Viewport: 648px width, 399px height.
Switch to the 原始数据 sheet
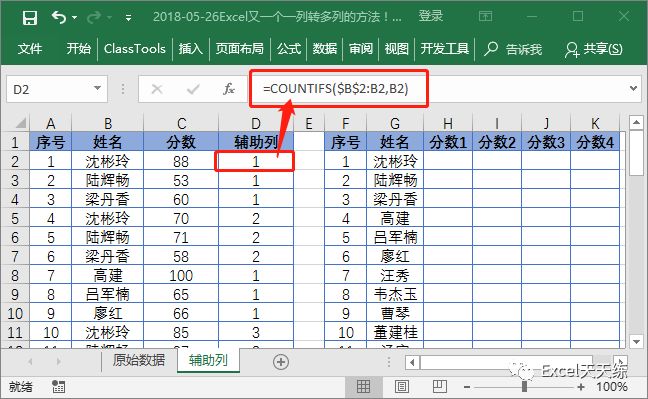[x=139, y=360]
